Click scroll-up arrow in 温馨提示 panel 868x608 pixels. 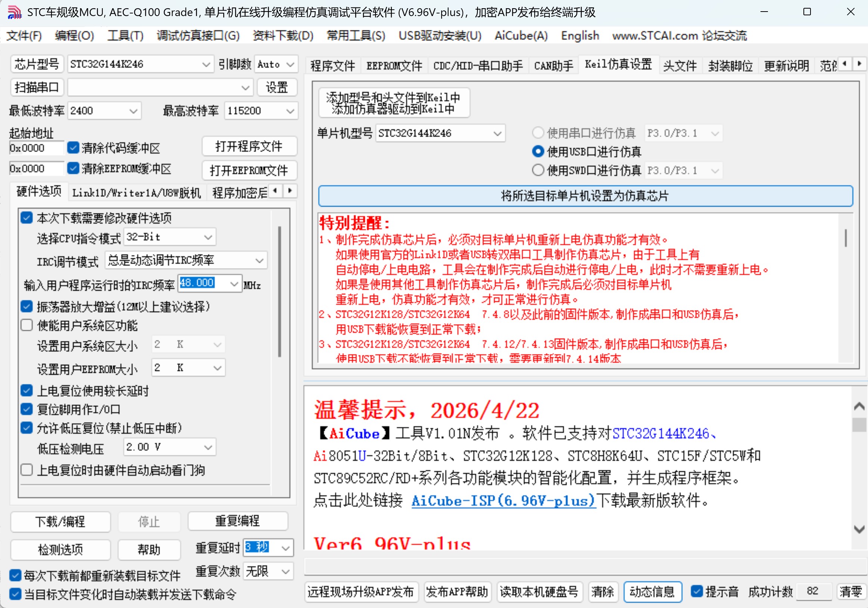coord(859,406)
